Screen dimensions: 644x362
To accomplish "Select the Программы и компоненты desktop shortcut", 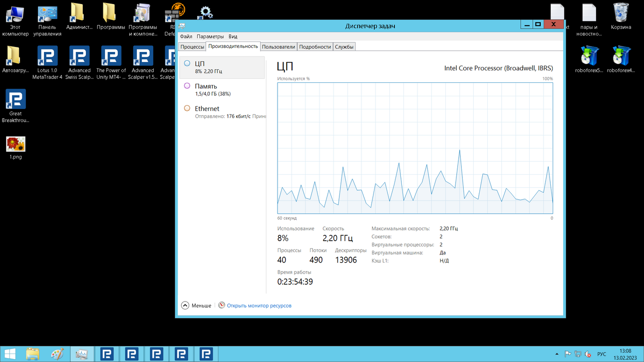I will click(x=143, y=20).
